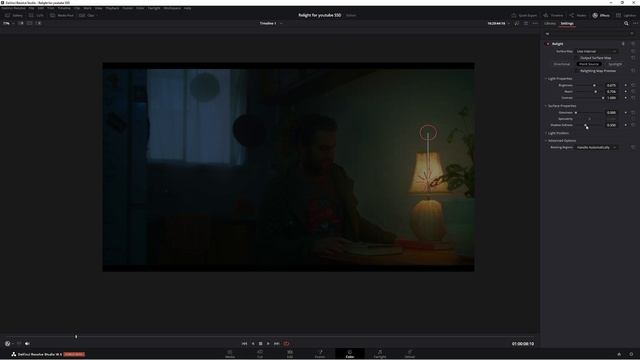
Task: Add keyframe for Brightness
Action: pyautogui.click(x=626, y=85)
